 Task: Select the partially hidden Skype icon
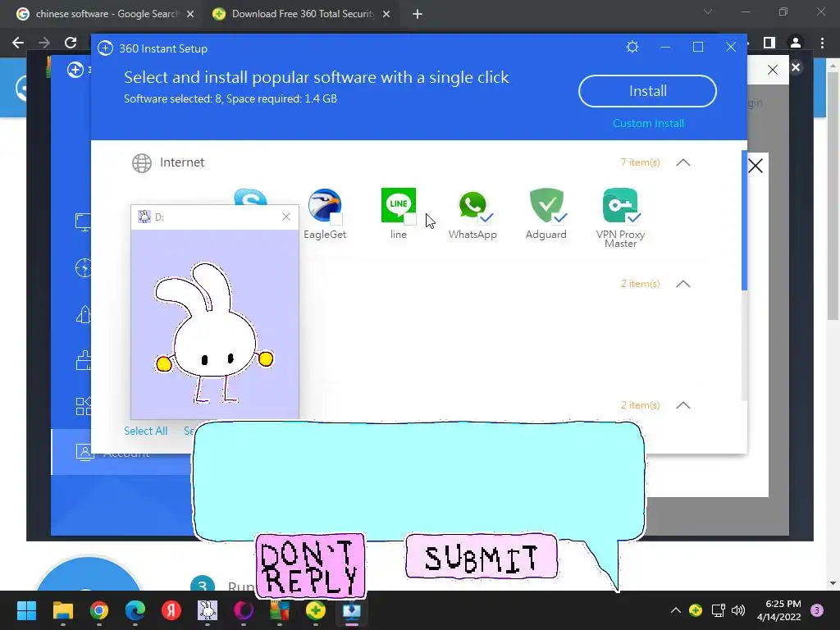tap(250, 197)
